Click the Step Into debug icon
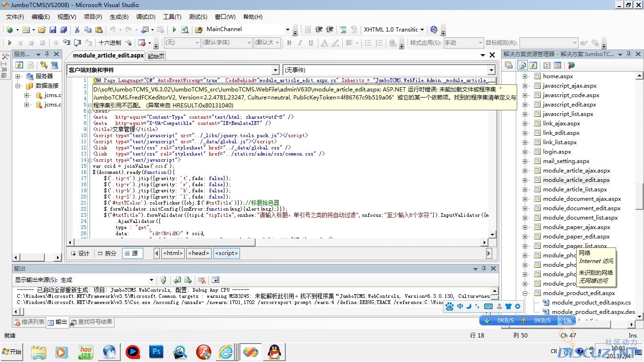The height and width of the screenshot is (362, 644). [x=67, y=42]
